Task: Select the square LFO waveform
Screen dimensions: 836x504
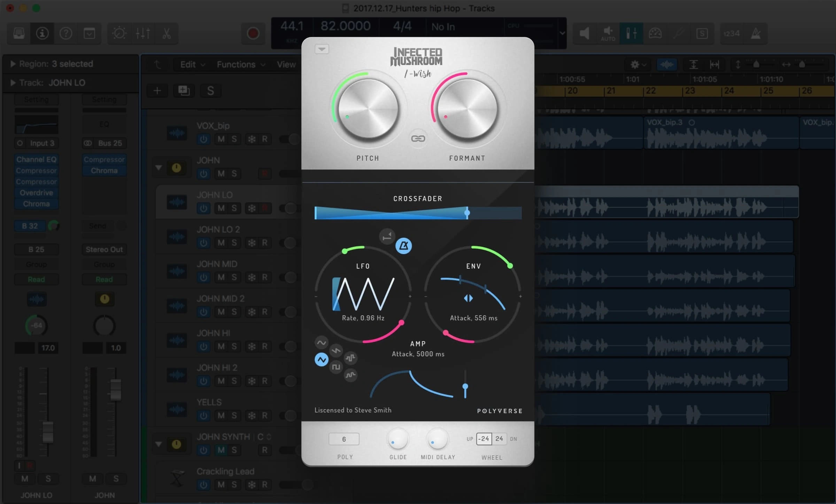Action: tap(336, 367)
